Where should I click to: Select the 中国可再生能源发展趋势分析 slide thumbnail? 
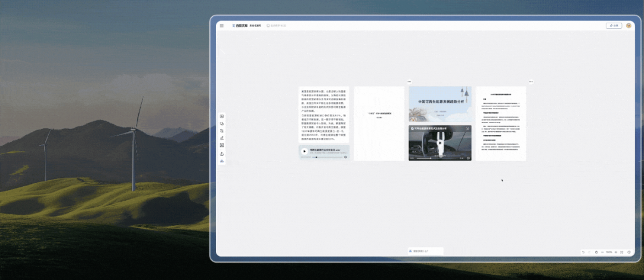click(440, 104)
